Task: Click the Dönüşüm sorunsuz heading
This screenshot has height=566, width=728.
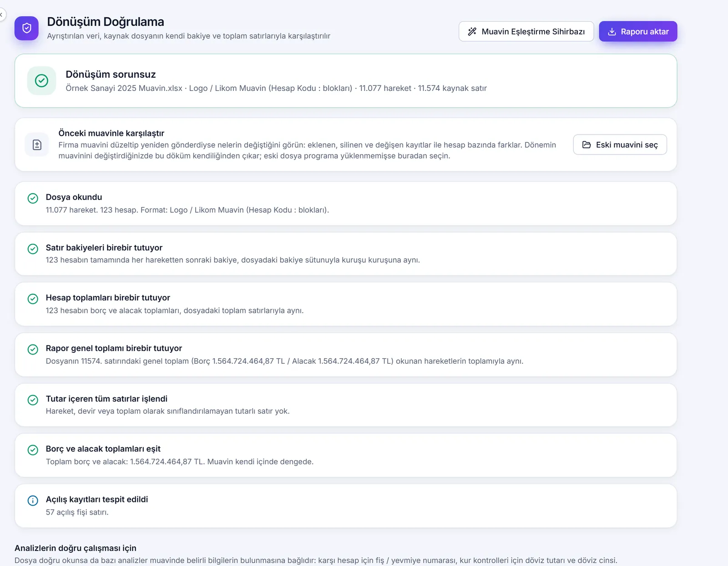Action: pyautogui.click(x=111, y=74)
